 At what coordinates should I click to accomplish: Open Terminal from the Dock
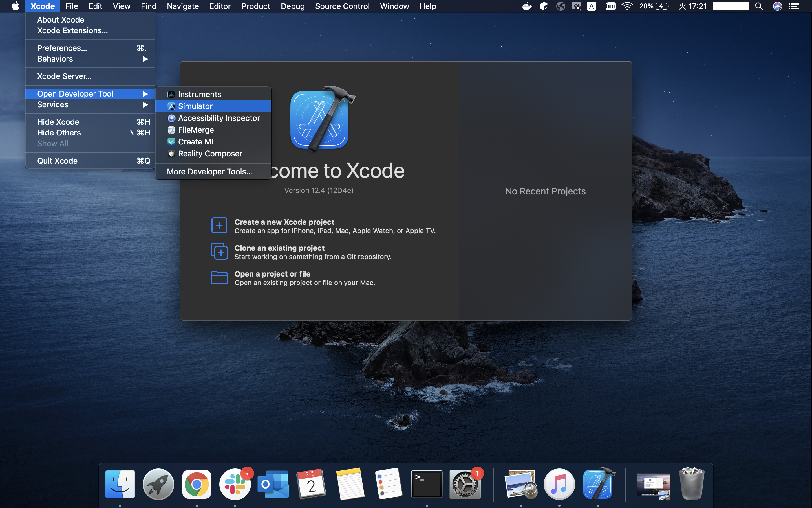pos(427,484)
